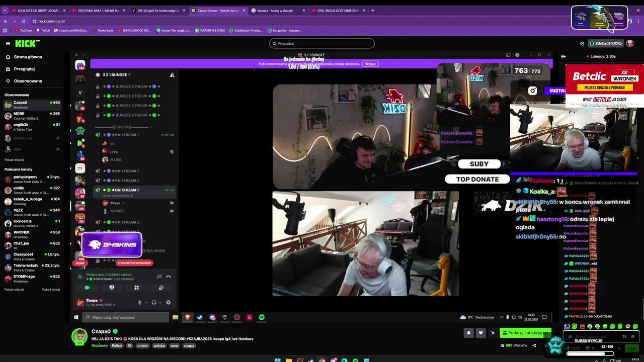The image size is (644, 362).
Task: Open the exhiie recommended channel
Action: point(32,190)
